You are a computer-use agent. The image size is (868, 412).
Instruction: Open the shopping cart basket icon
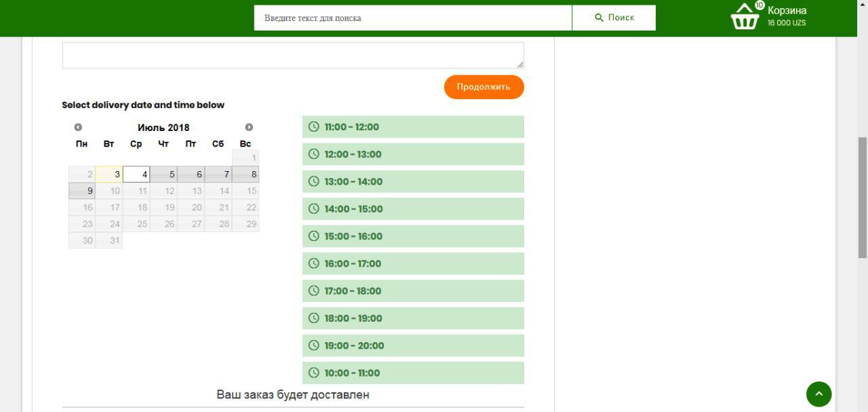(745, 17)
